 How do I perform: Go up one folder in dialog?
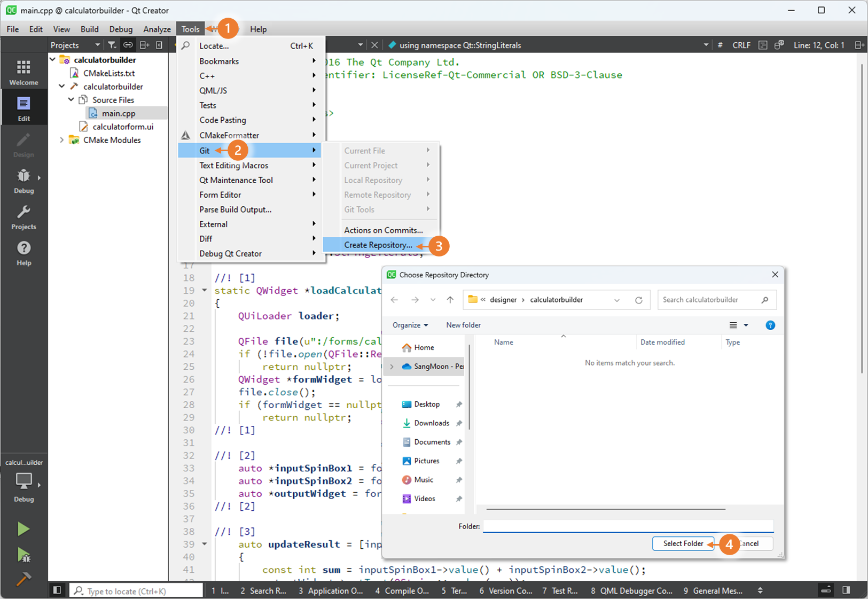pyautogui.click(x=450, y=300)
